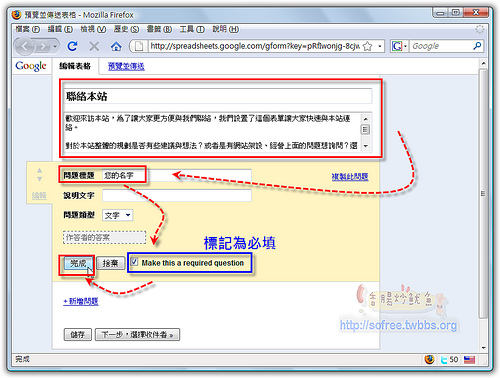Viewport: 500px width, 378px height.
Task: Click the Stop loading X icon
Action: (94, 46)
